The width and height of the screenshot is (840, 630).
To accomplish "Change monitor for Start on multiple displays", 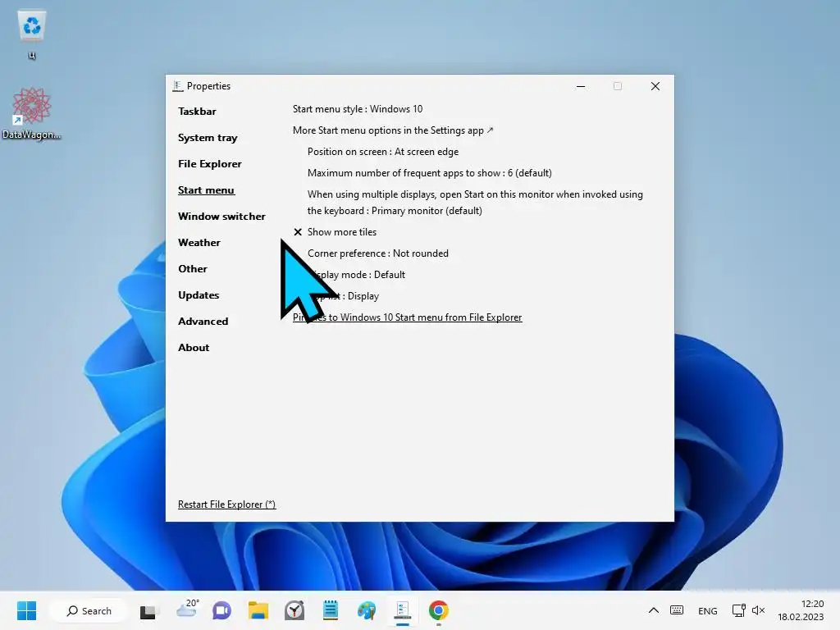I will pyautogui.click(x=475, y=203).
